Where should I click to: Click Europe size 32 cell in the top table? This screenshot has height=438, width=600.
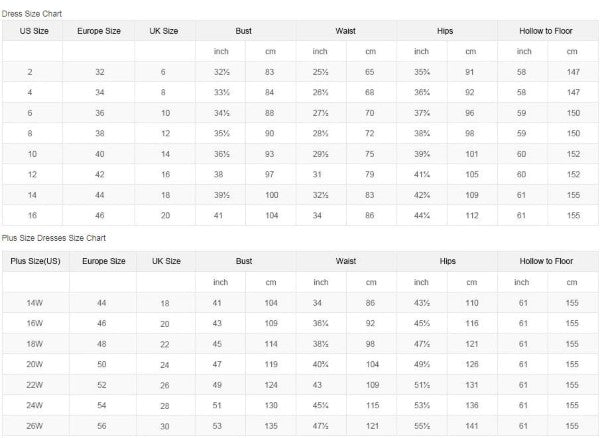pyautogui.click(x=100, y=72)
